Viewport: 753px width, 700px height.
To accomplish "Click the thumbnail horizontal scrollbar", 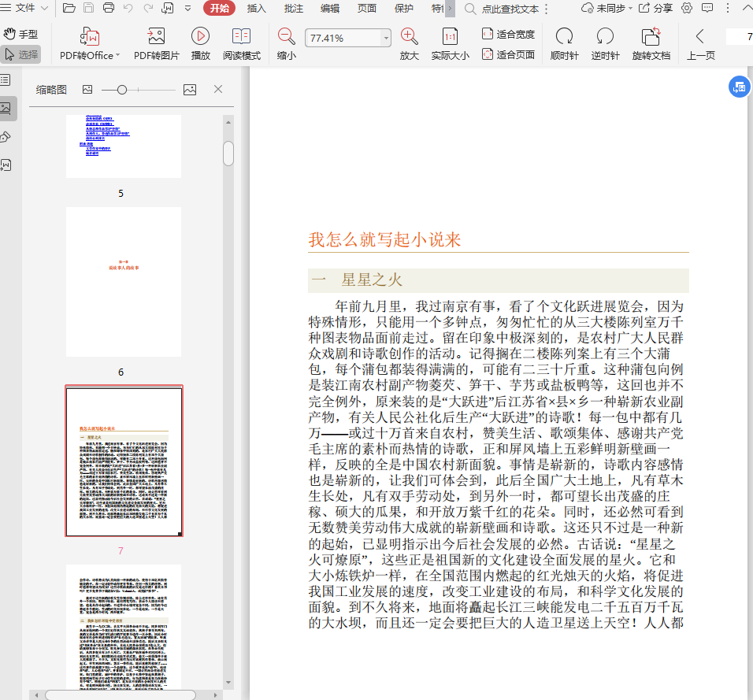I will click(x=121, y=695).
